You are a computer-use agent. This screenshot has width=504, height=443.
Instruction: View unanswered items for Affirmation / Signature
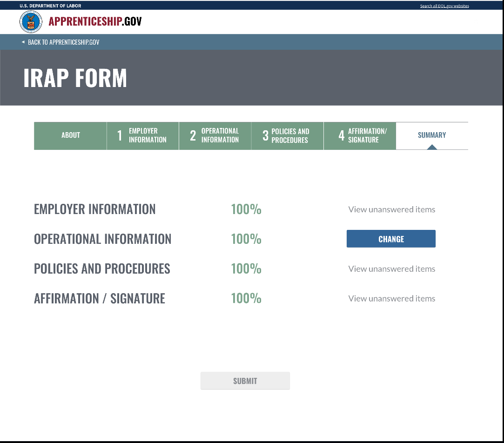click(x=391, y=299)
